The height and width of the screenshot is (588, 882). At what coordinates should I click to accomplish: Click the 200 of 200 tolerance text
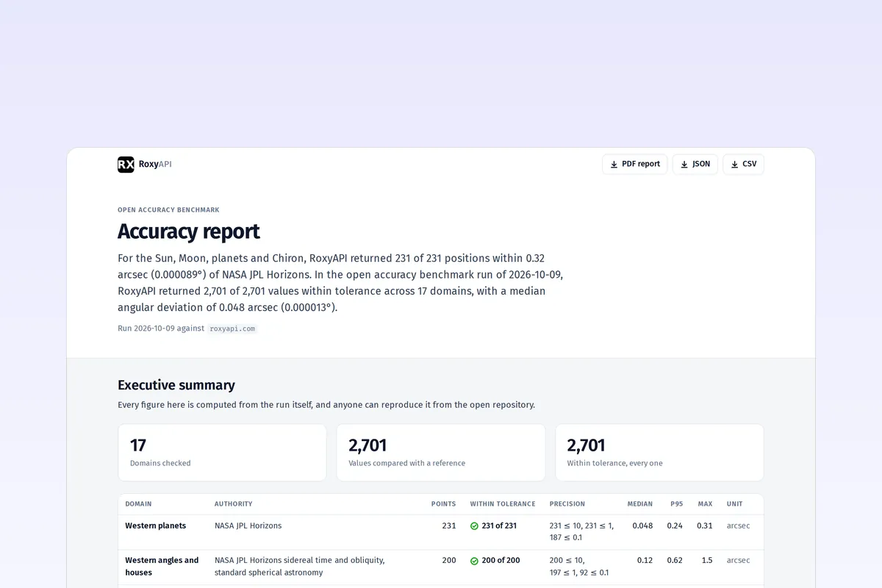[x=501, y=561]
